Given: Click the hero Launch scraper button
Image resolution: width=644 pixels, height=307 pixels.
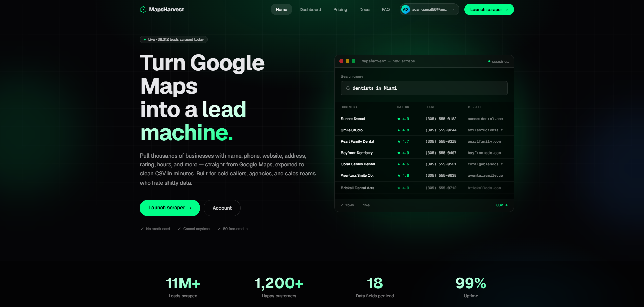Looking at the screenshot, I should 170,208.
